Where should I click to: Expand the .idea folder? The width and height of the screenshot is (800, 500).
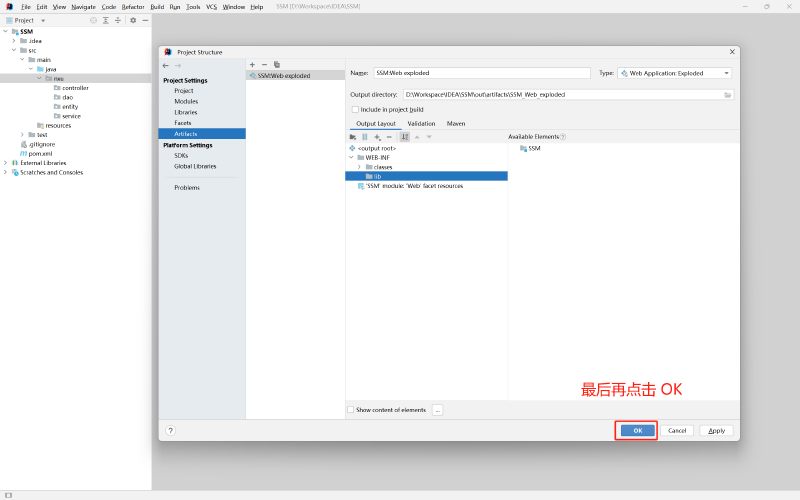coord(14,41)
